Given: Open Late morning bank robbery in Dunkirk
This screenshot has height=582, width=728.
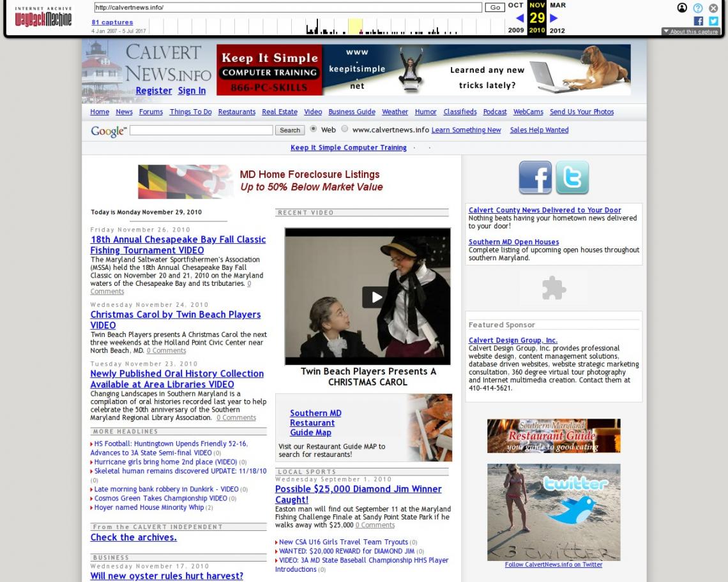Looking at the screenshot, I should [166, 489].
